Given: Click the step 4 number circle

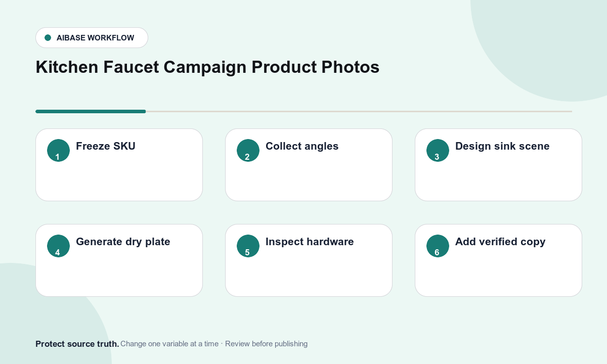Looking at the screenshot, I should coord(58,246).
